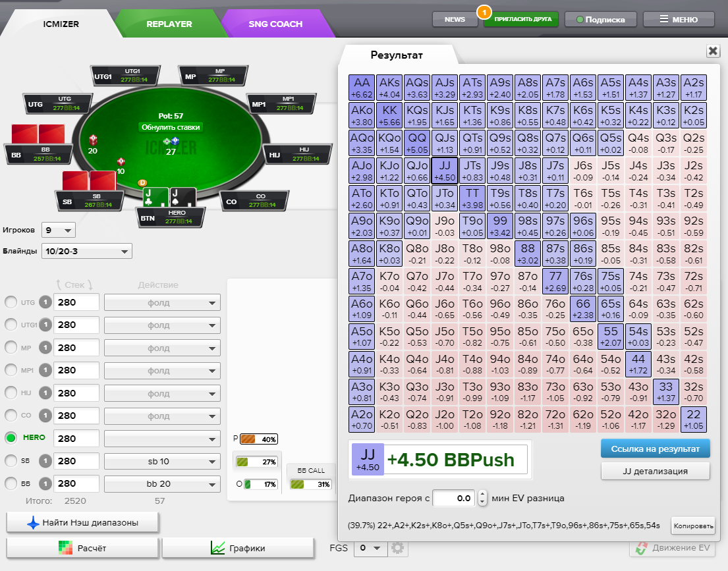Viewport: 728px width, 571px height.
Task: Click the BB row stack swap circle icon
Action: [x=45, y=483]
